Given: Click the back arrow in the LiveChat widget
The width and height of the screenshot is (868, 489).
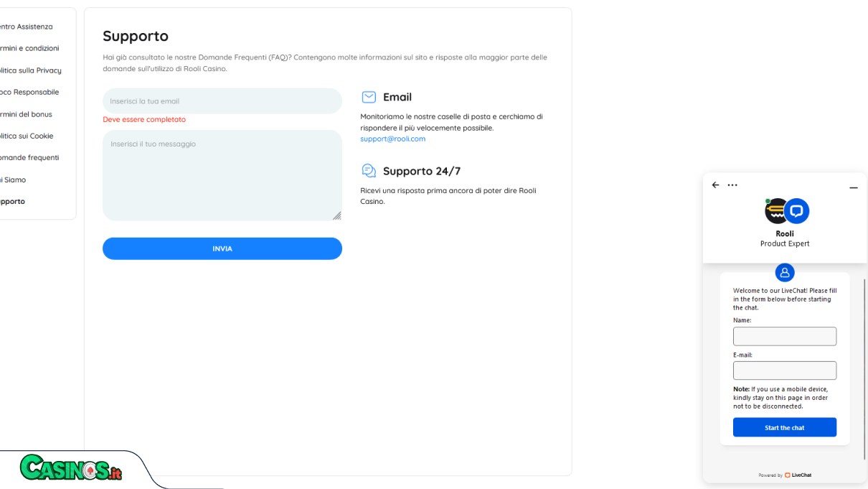Looking at the screenshot, I should click(x=715, y=185).
